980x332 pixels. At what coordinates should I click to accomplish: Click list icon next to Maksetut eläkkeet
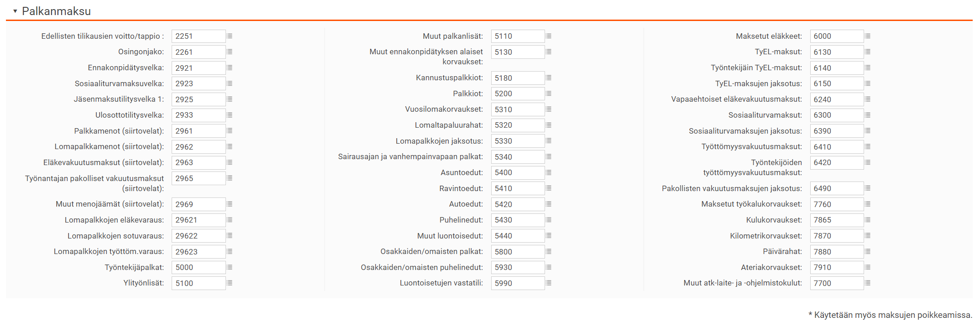pyautogui.click(x=868, y=36)
